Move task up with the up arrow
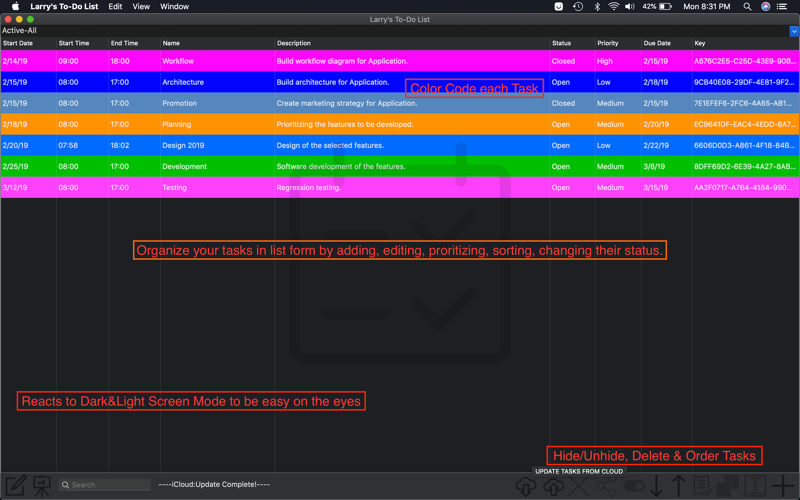Screen dimensions: 800x500 (x=679, y=486)
